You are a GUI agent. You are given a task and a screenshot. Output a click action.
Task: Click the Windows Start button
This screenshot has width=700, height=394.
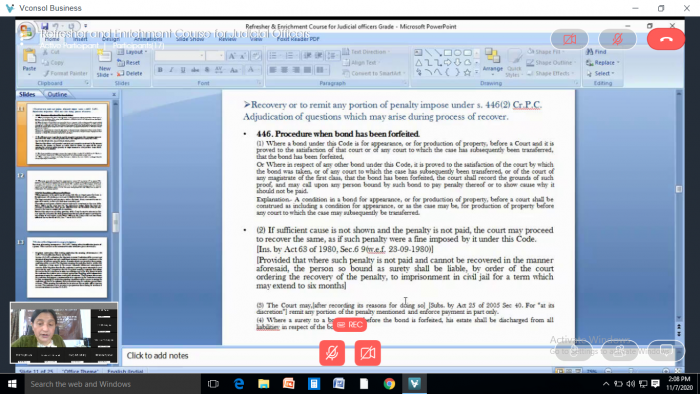pos(12,384)
